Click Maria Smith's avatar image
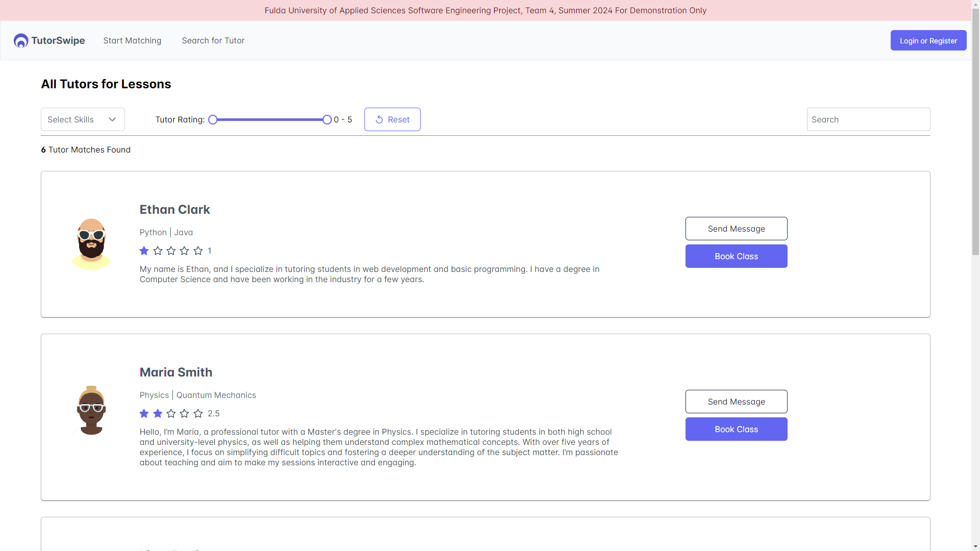The height and width of the screenshot is (551, 980). point(91,411)
